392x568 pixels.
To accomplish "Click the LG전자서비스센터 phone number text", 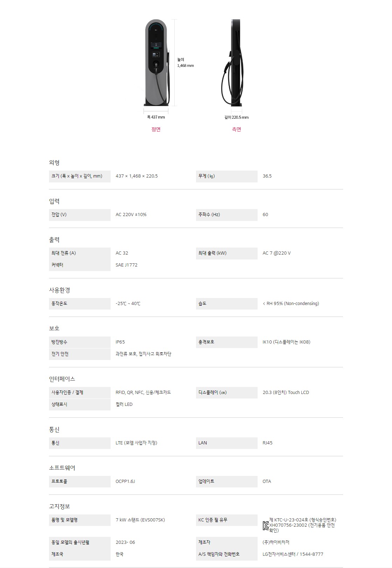I will [293, 554].
